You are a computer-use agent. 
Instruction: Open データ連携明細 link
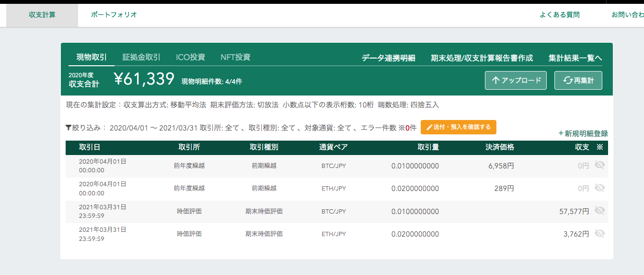388,58
